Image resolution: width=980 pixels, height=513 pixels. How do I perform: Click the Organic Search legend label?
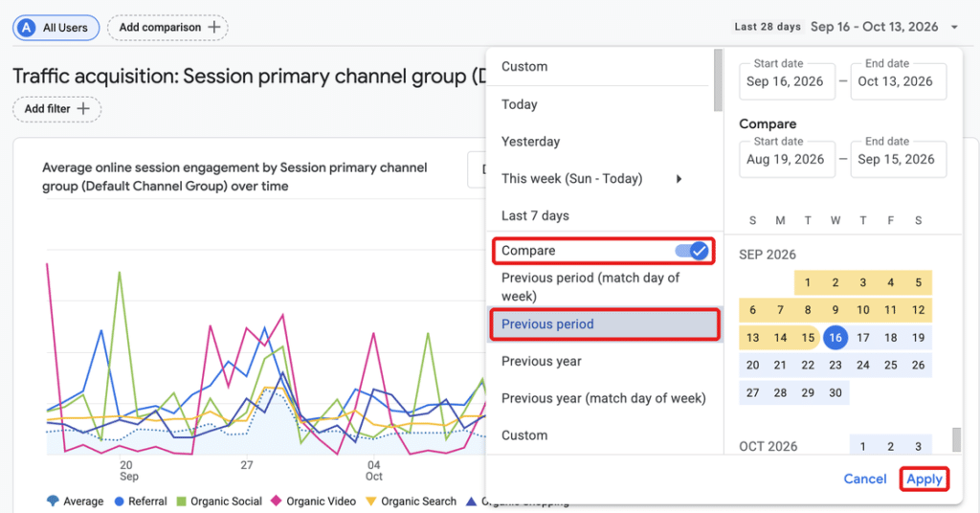coord(419,502)
